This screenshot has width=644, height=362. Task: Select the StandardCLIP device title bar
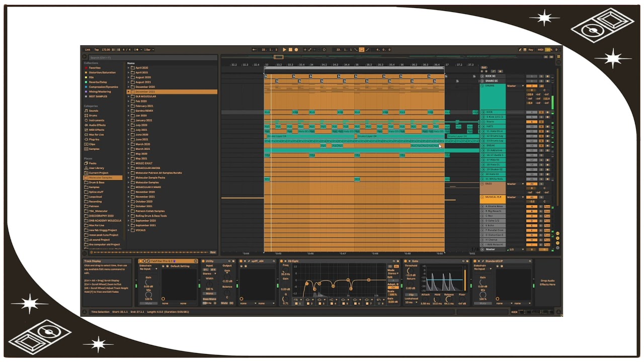501,261
